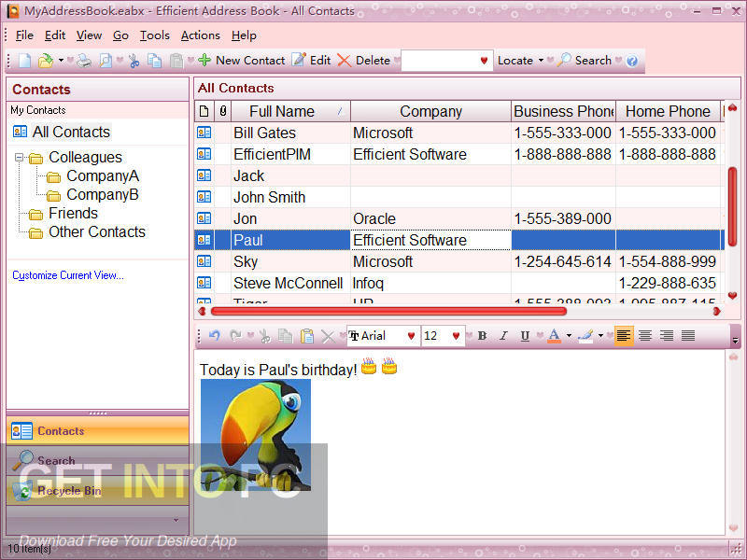Select the CompanyA folder
The height and width of the screenshot is (560, 747).
click(103, 176)
